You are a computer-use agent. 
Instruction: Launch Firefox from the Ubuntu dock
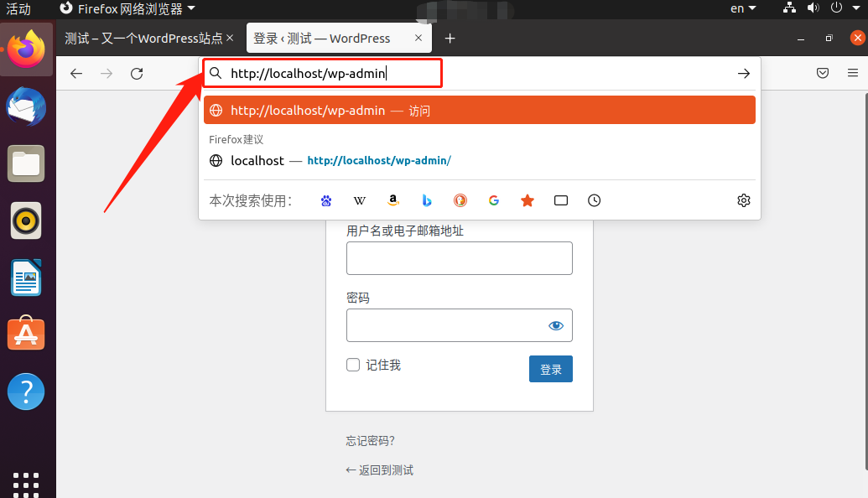tap(26, 49)
